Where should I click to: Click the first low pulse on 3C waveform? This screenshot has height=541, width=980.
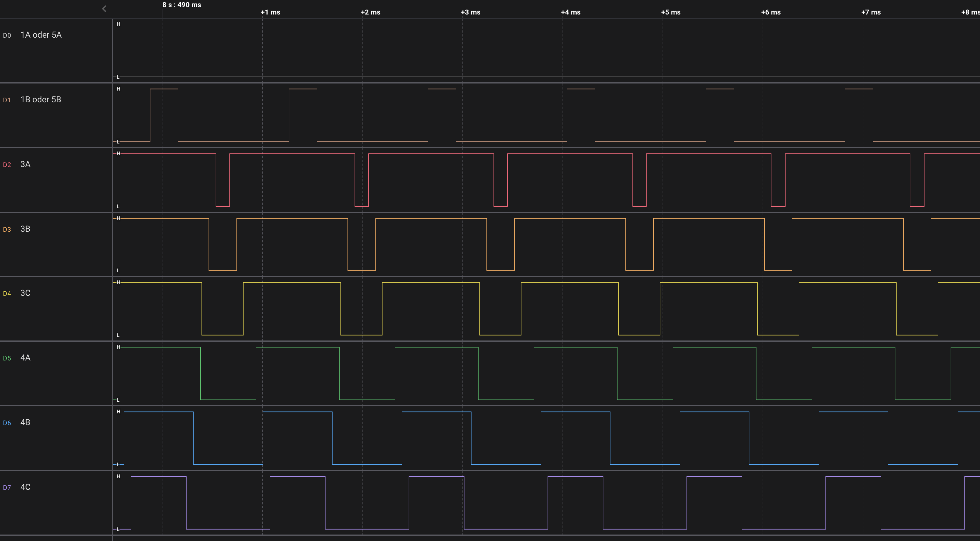(x=223, y=309)
